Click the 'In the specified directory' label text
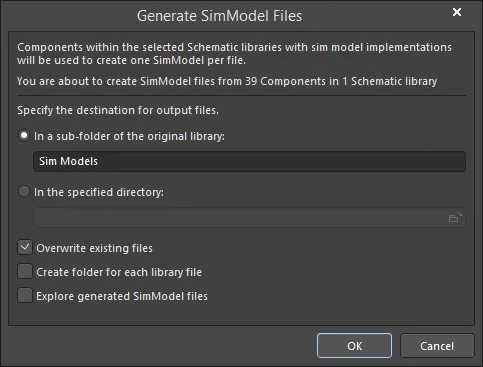The width and height of the screenshot is (483, 367). click(99, 192)
